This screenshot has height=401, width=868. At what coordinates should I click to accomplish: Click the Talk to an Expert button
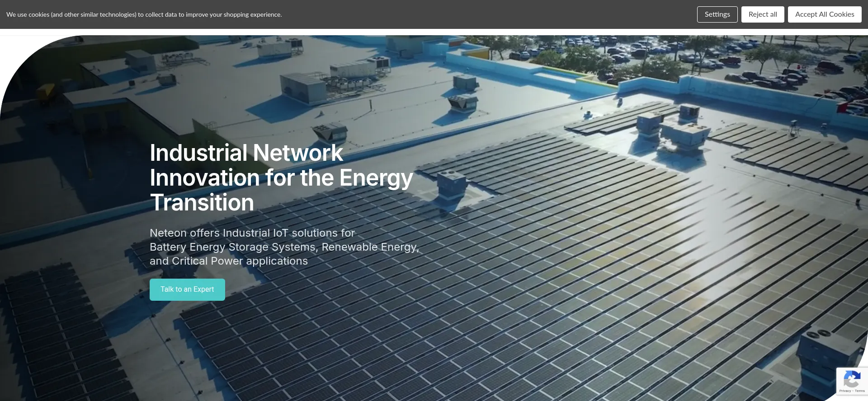(187, 289)
